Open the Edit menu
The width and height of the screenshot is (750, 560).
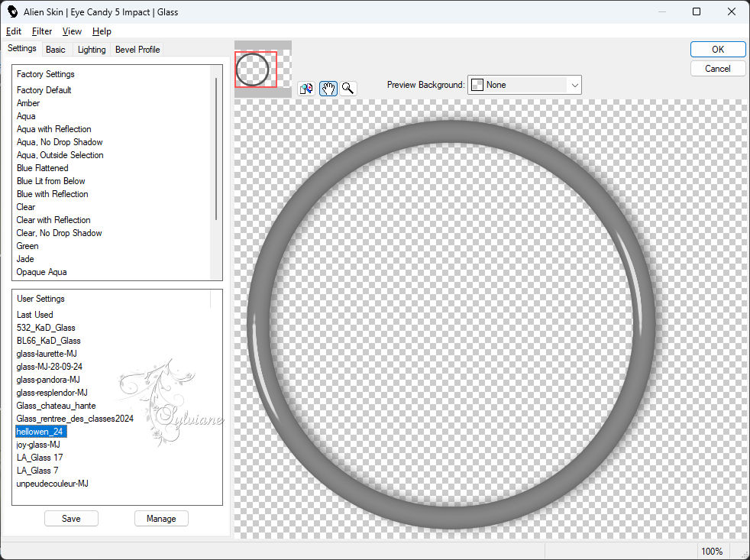tap(14, 31)
